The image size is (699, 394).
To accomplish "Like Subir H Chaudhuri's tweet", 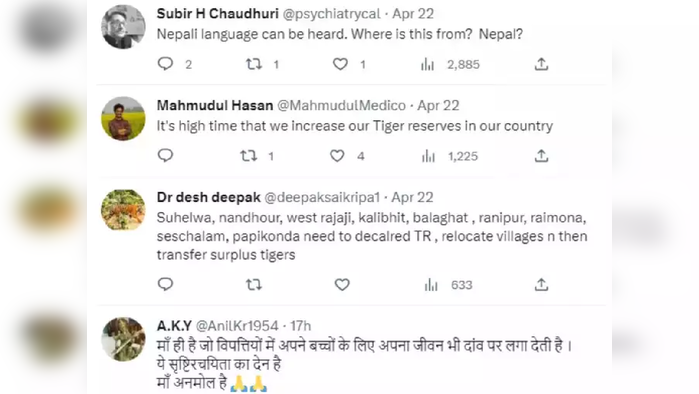I will click(x=340, y=64).
